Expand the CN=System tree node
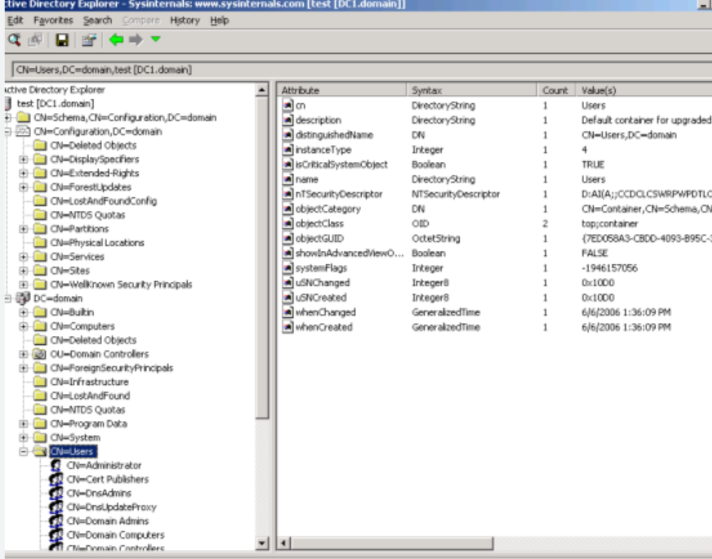 click(x=23, y=437)
